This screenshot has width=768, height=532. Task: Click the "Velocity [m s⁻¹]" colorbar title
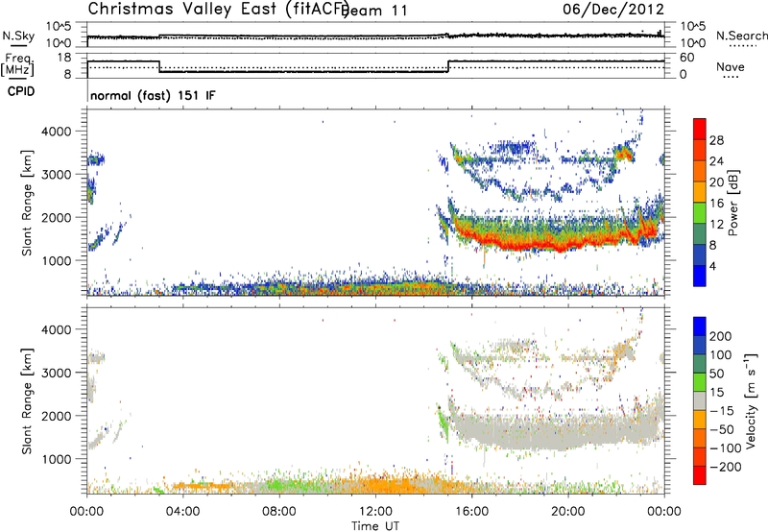(x=751, y=400)
